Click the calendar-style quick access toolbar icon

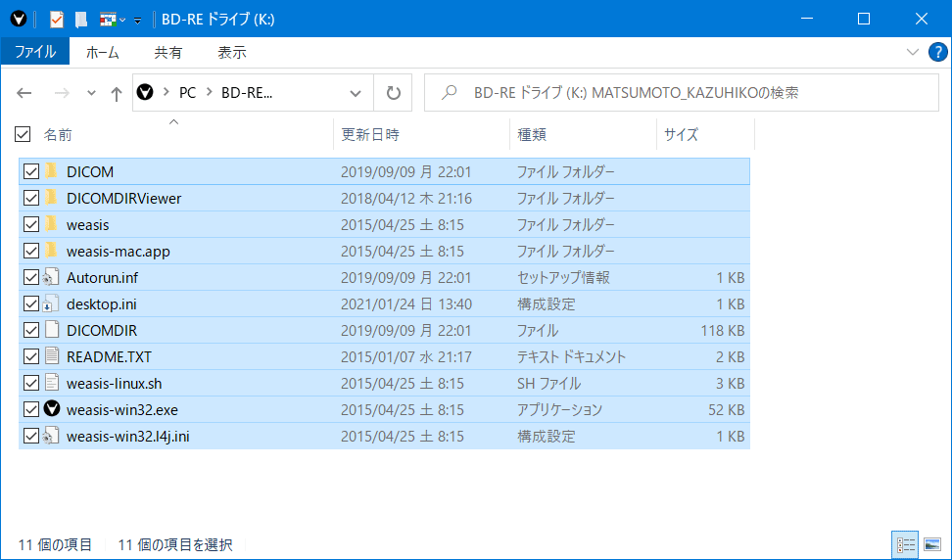pos(108,20)
